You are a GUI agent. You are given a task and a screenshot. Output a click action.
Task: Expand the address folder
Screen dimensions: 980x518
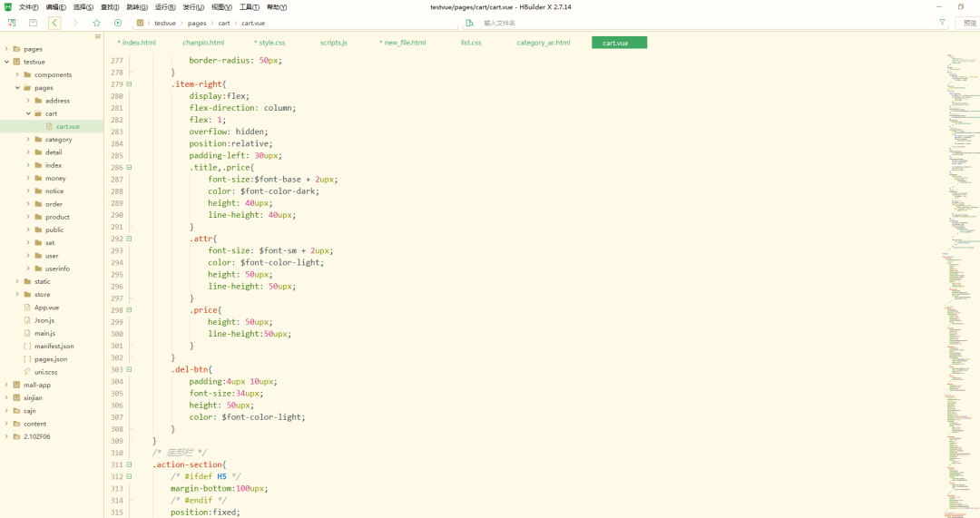[x=28, y=100]
